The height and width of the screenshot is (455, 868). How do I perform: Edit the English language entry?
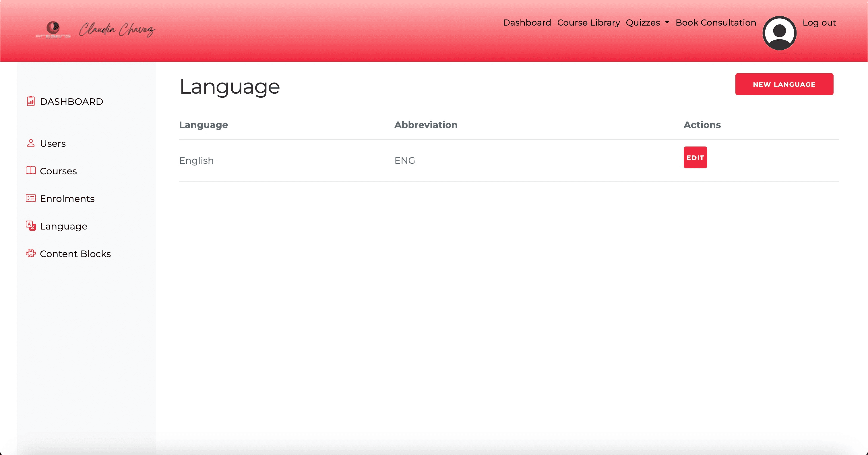695,157
